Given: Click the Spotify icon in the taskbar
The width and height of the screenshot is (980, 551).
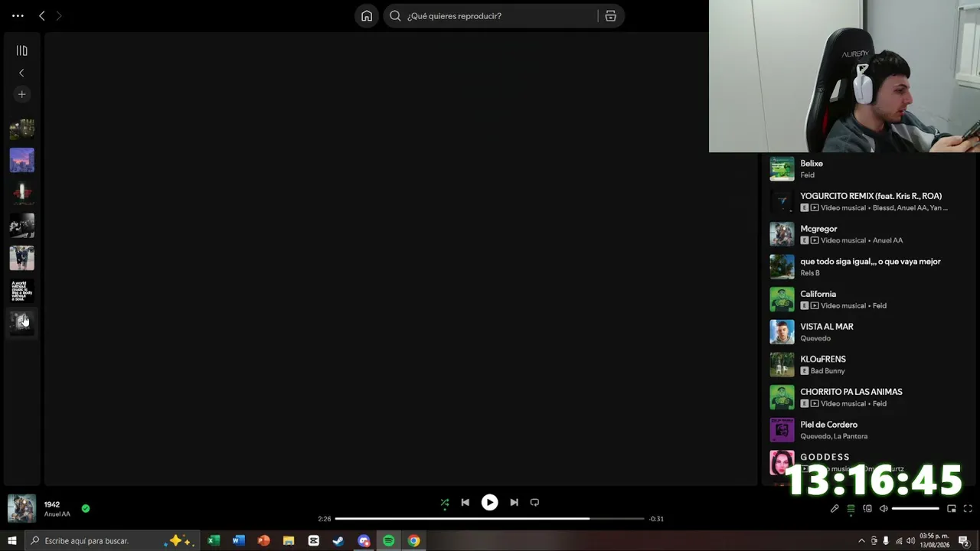Looking at the screenshot, I should (389, 541).
